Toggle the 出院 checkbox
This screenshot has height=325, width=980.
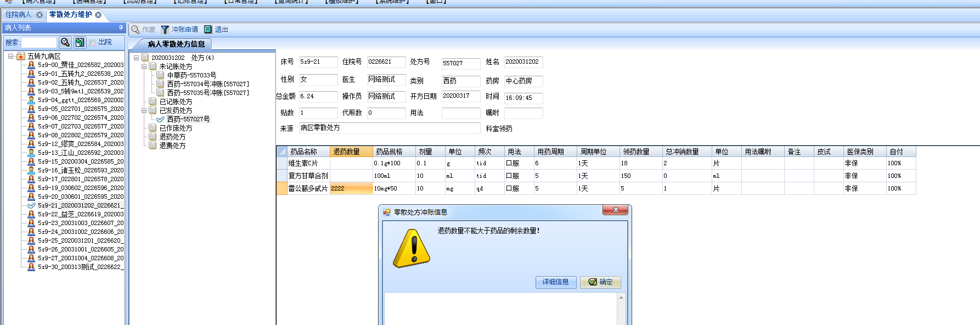click(92, 42)
